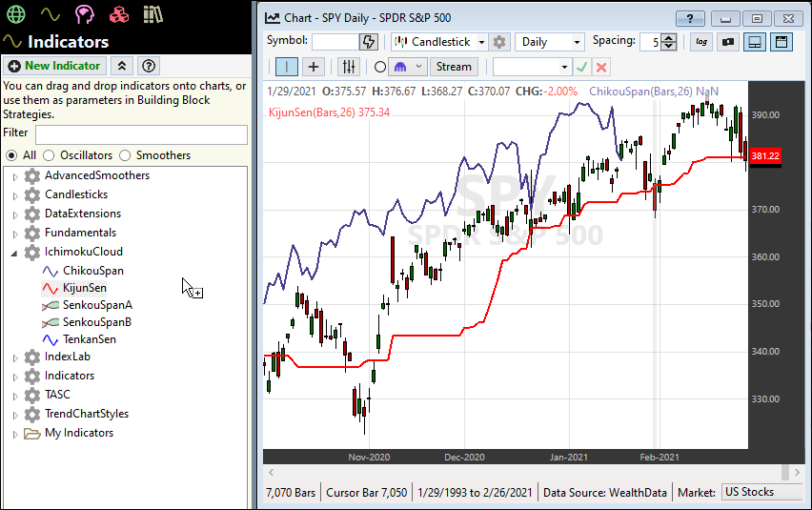Expand the IndexLab tree node

coord(15,358)
